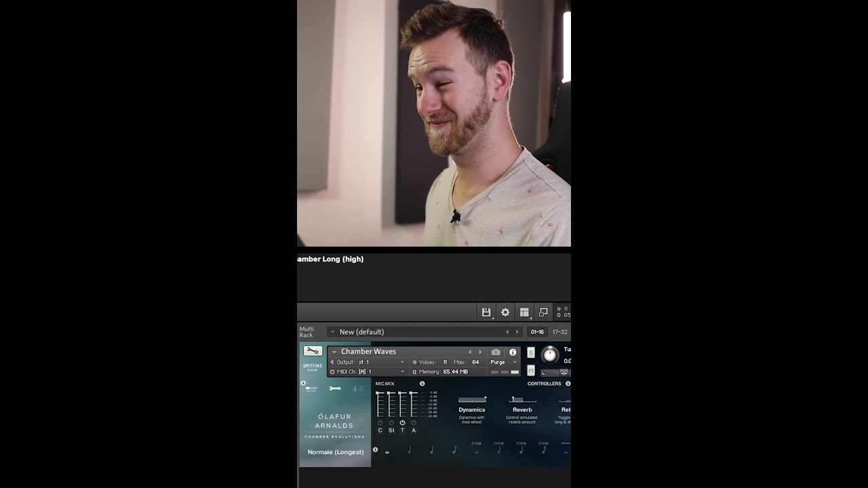Click the pan center icon under Tune
The width and height of the screenshot is (868, 488).
pyautogui.click(x=564, y=373)
